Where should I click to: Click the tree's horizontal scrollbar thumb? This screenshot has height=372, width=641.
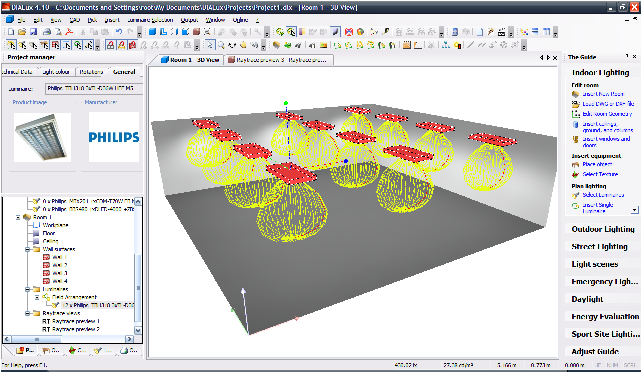(x=37, y=339)
